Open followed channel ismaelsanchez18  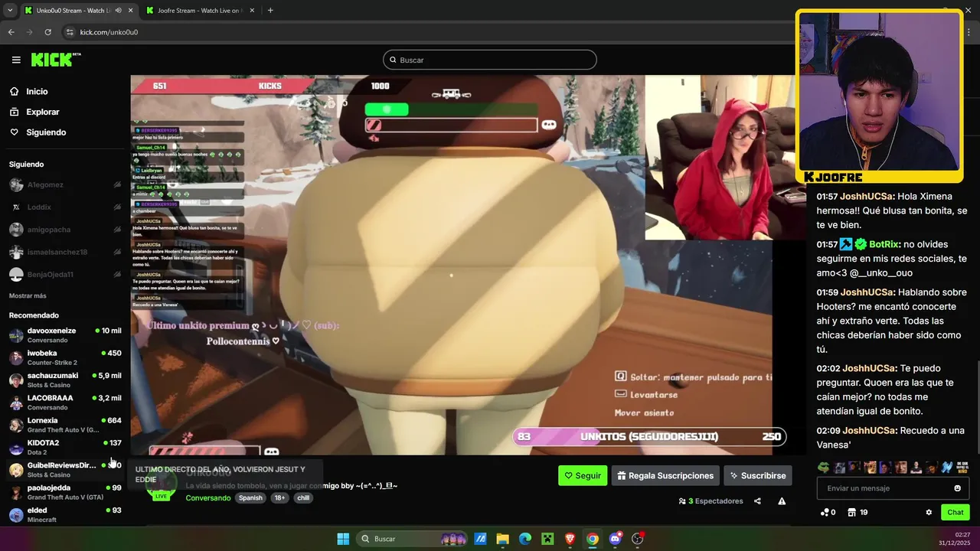pos(64,252)
